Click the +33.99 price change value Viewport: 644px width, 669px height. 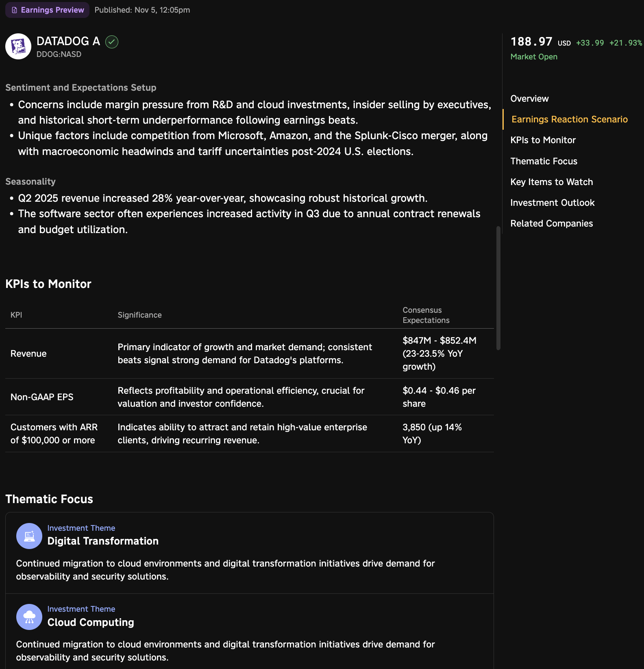pos(590,43)
